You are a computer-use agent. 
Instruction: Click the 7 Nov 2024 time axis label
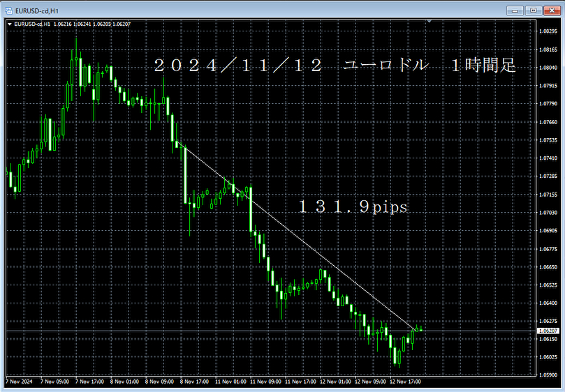[19, 382]
